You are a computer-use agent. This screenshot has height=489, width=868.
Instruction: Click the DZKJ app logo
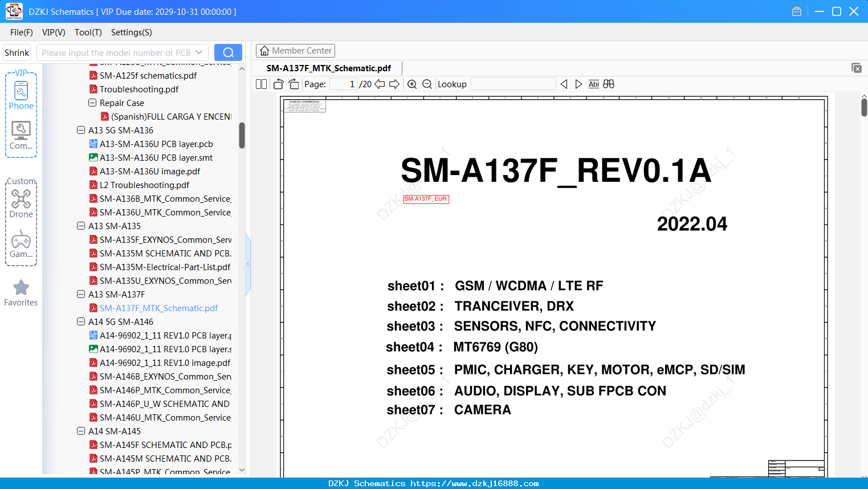[14, 11]
